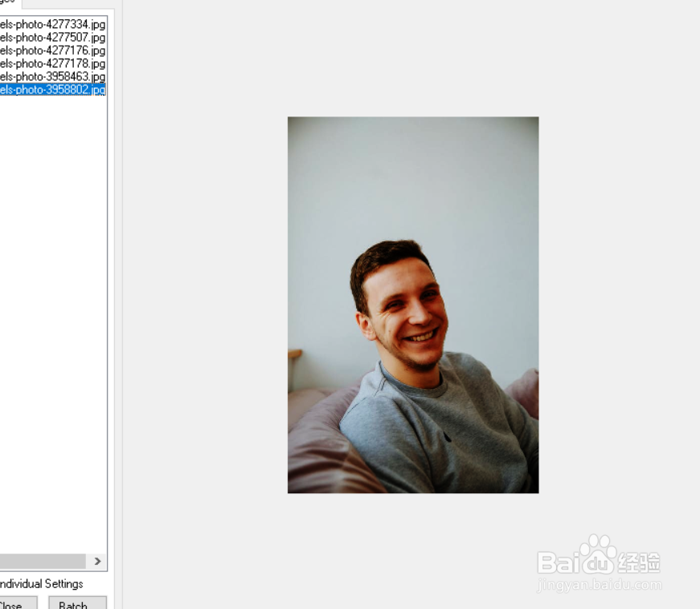This screenshot has height=609, width=700.
Task: Click the file list scroll right arrow
Action: click(x=97, y=562)
